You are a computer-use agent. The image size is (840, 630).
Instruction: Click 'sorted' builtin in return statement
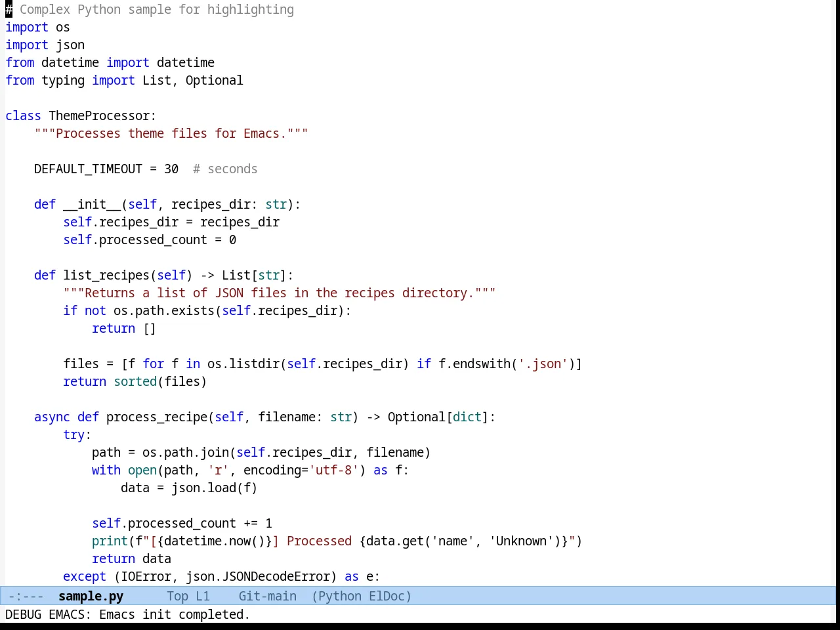coord(135,381)
